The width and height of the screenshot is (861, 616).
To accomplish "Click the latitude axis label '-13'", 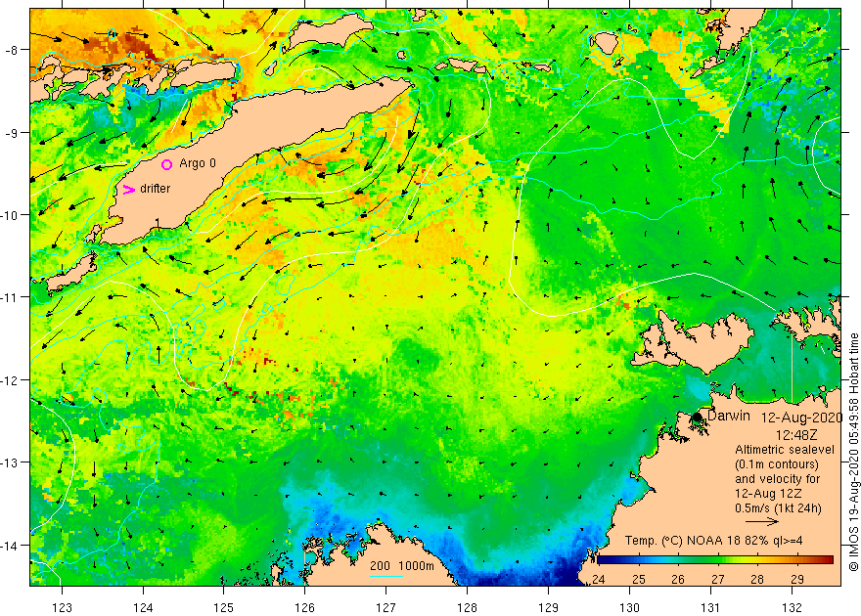I will (10, 462).
